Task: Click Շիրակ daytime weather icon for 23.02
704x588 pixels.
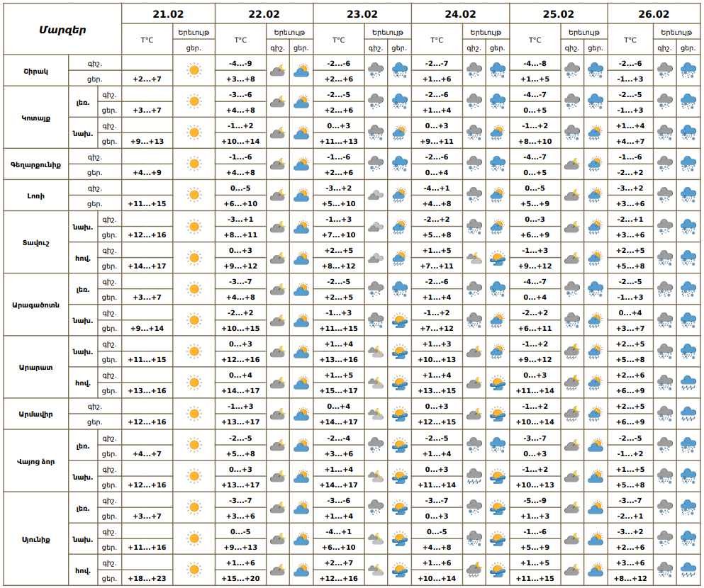Action: [400, 71]
